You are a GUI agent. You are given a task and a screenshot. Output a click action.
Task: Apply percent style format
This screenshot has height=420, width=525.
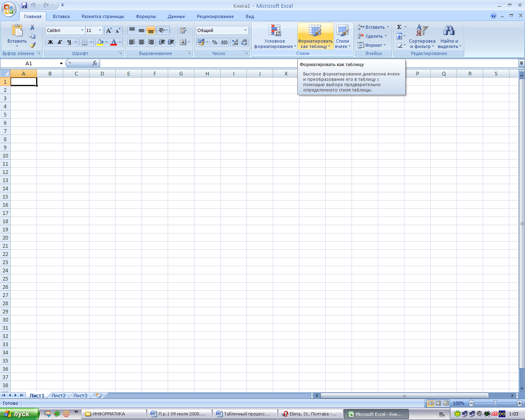point(215,42)
